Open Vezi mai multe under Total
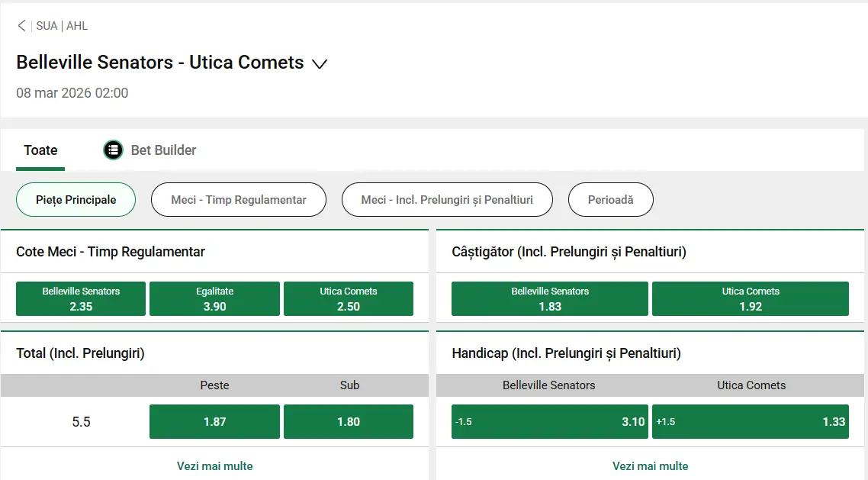The width and height of the screenshot is (868, 480). coord(214,466)
